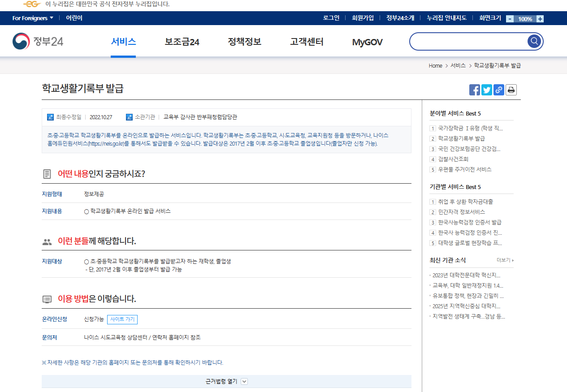Copy the page URL with the link icon

click(x=498, y=90)
